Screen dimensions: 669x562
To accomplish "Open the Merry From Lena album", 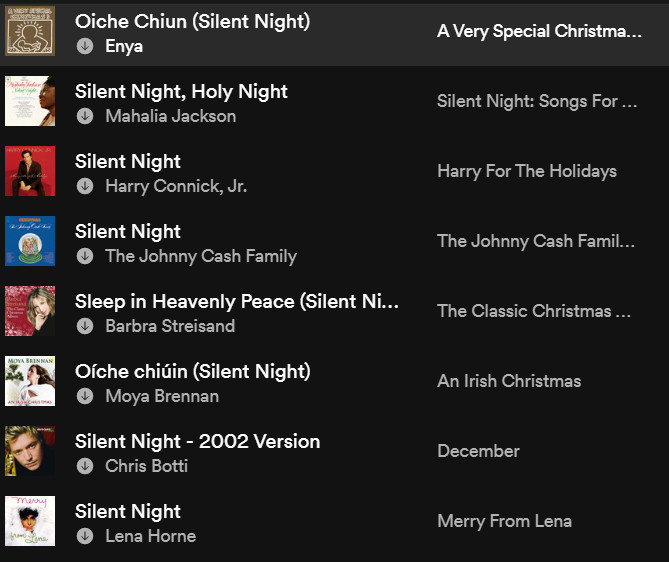I will click(x=504, y=521).
